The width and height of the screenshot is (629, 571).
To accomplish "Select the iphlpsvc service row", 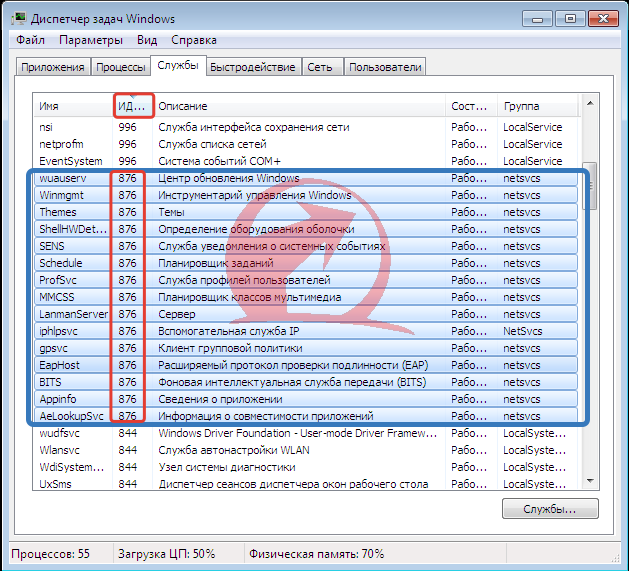I will pyautogui.click(x=306, y=331).
